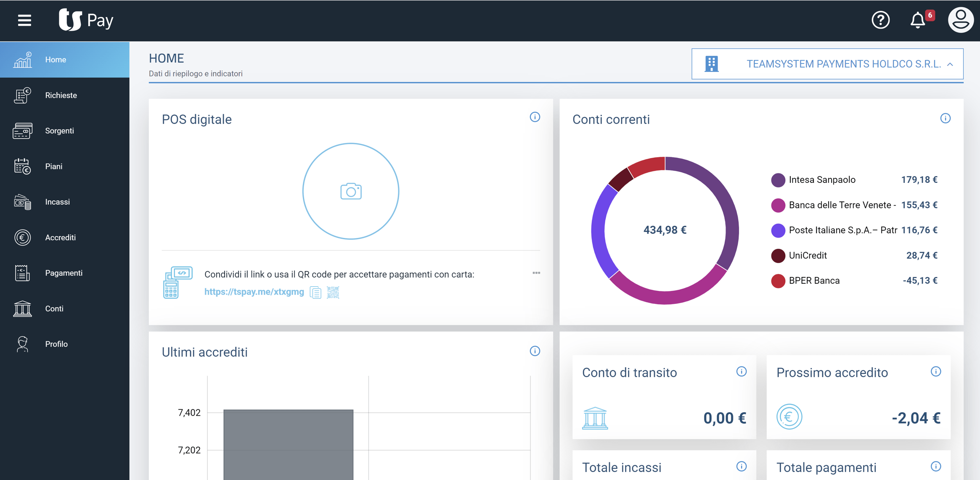This screenshot has height=480, width=980.
Task: Click the TS Pay logo
Action: coord(86,20)
